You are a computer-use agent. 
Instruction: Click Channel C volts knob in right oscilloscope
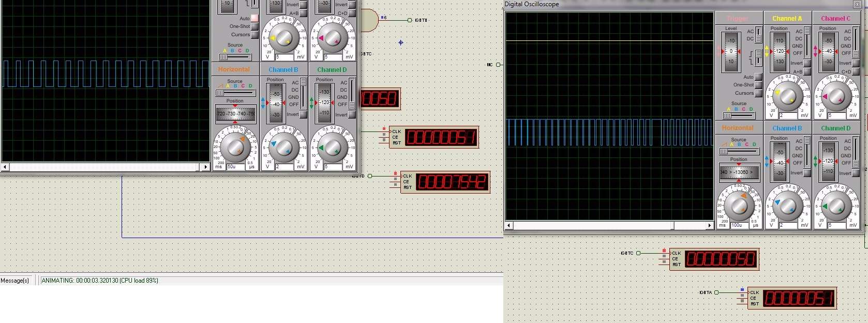pyautogui.click(x=836, y=96)
